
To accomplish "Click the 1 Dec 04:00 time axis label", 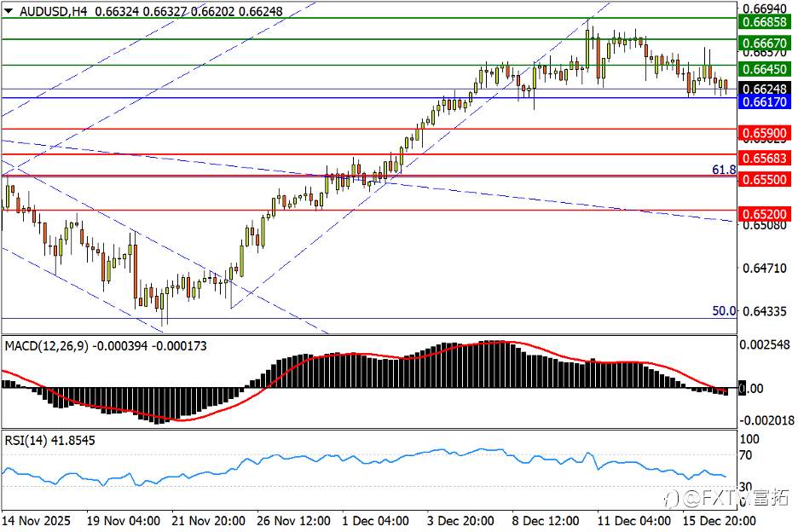I will pyautogui.click(x=375, y=521).
